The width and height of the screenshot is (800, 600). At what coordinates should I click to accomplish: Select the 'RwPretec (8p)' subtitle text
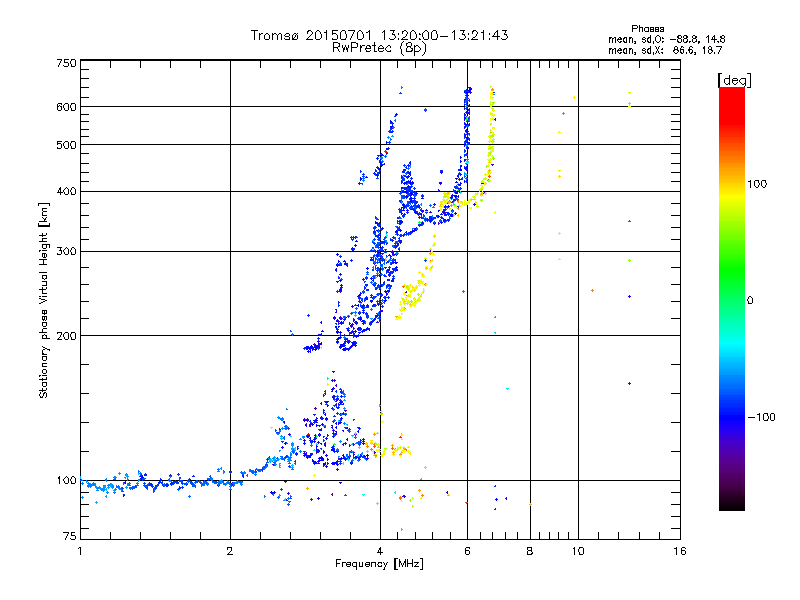click(x=379, y=48)
